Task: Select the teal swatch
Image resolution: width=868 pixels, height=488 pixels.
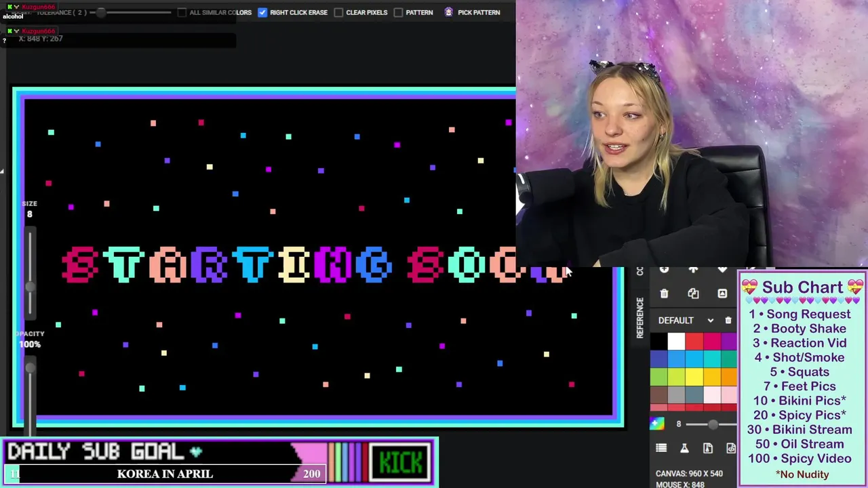Action: (729, 359)
